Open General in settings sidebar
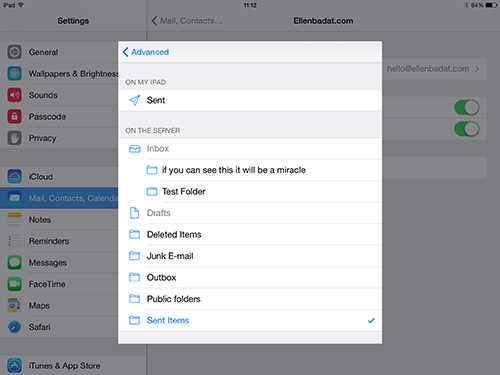 59,52
